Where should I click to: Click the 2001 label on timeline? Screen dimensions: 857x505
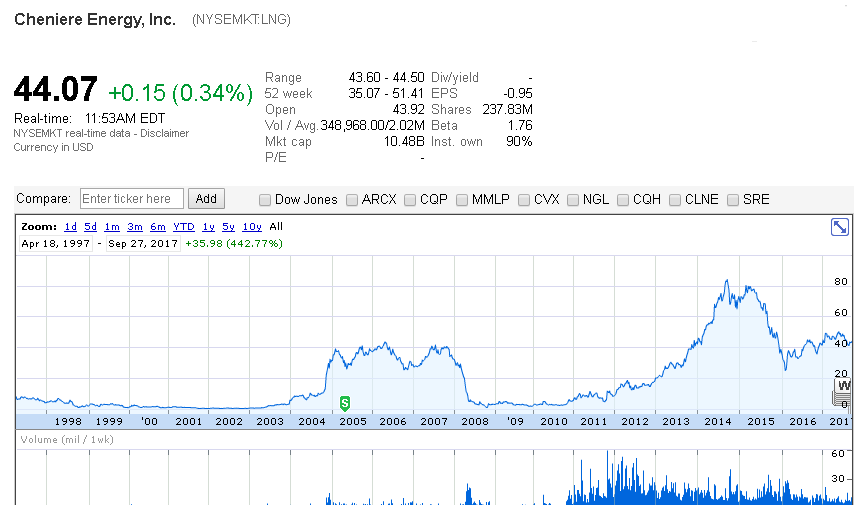(189, 421)
